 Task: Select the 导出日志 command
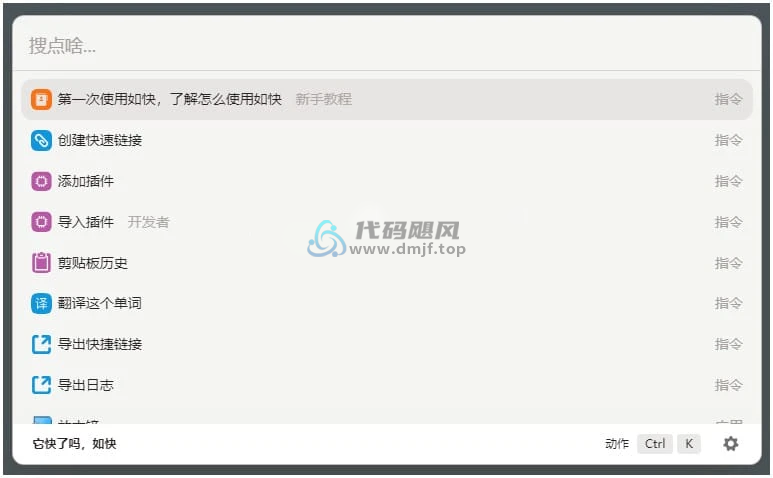[386, 385]
